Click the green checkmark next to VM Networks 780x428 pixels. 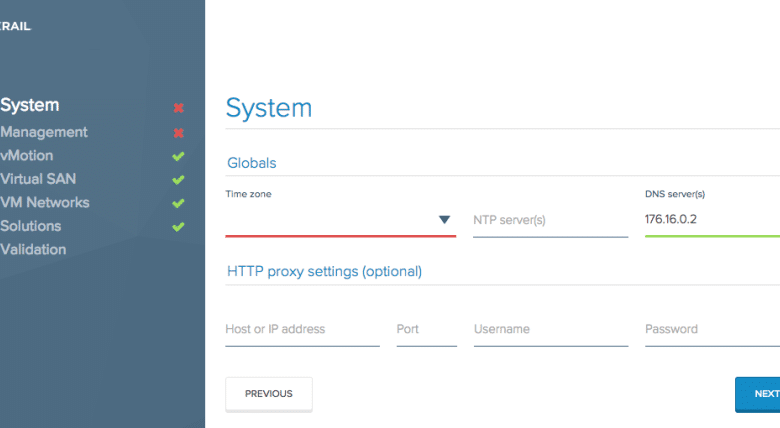[178, 203]
